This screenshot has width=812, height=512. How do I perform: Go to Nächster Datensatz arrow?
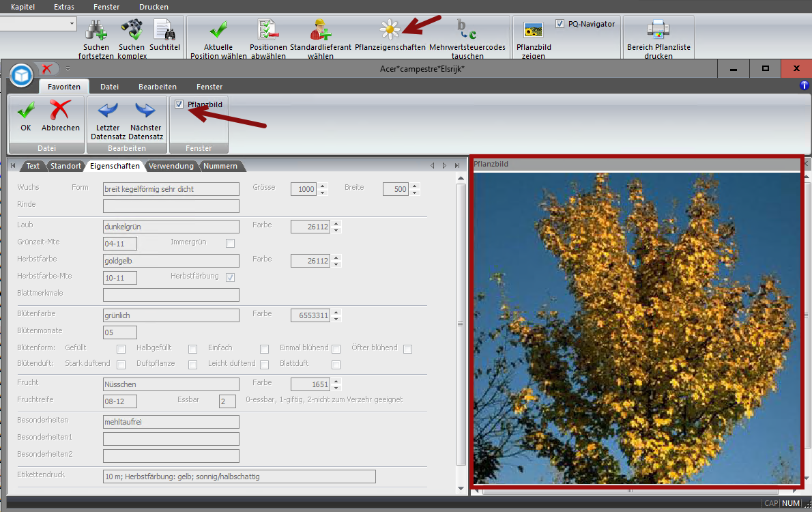pyautogui.click(x=145, y=111)
